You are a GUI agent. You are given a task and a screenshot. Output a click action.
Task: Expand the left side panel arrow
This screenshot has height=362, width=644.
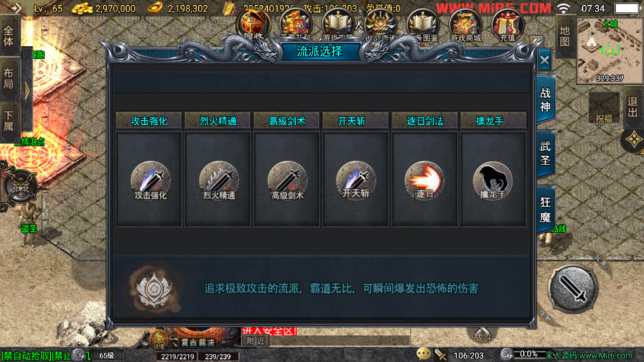(x=27, y=90)
